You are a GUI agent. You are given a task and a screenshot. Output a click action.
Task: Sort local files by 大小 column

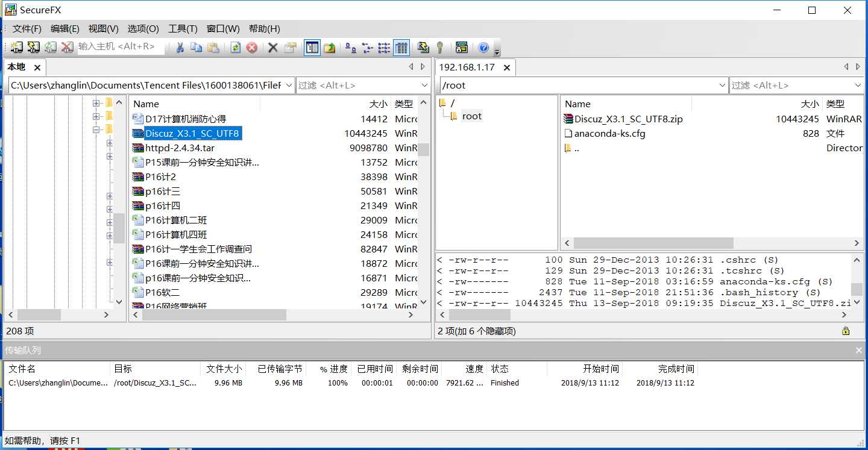325,104
